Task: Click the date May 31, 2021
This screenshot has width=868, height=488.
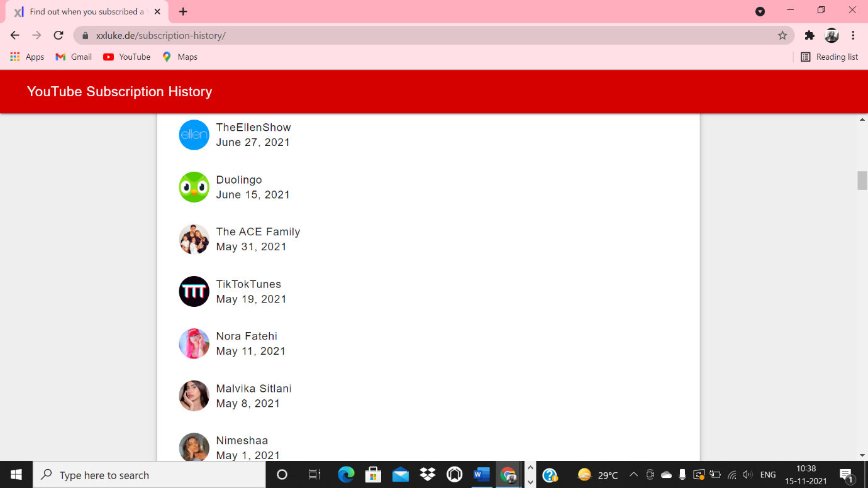Action: click(251, 247)
